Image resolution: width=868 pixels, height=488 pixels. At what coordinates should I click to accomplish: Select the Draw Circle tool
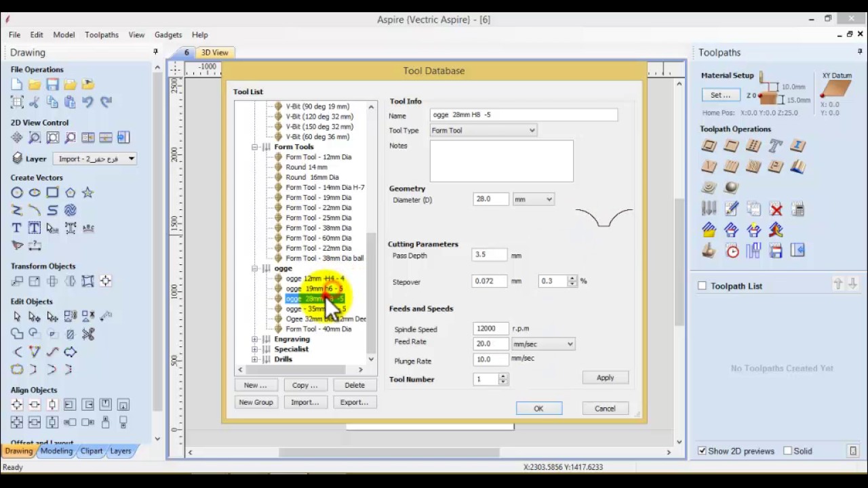[x=17, y=192]
